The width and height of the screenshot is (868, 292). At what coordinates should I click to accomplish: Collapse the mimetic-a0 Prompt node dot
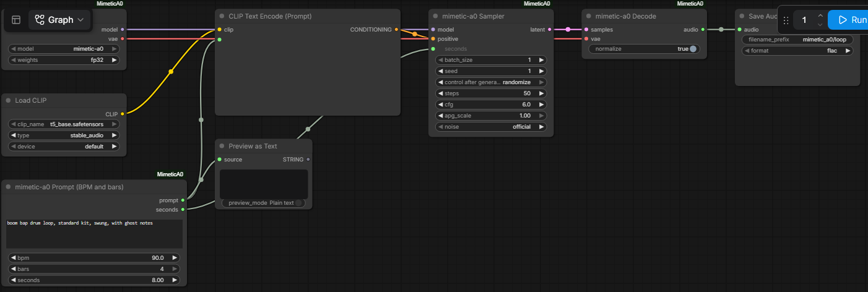click(8, 187)
